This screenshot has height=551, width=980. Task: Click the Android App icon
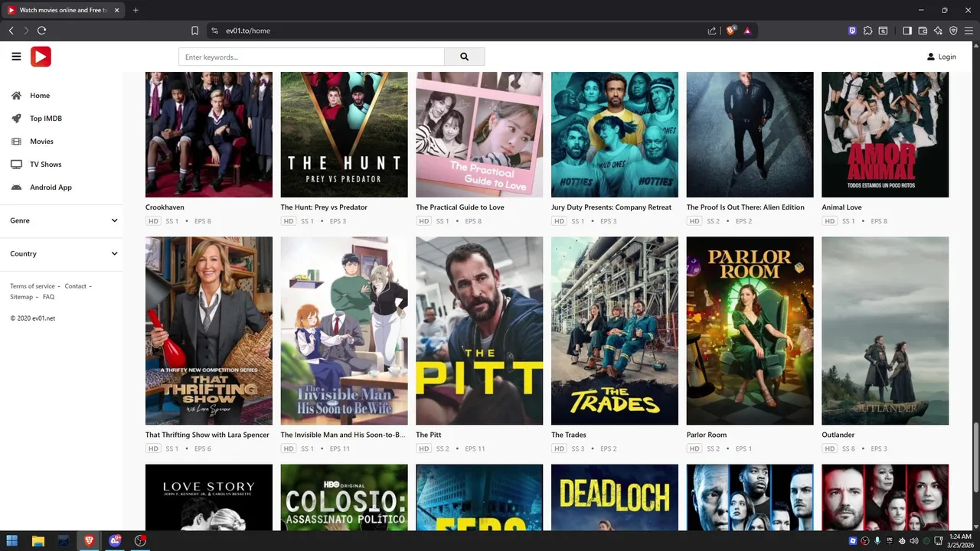16,187
